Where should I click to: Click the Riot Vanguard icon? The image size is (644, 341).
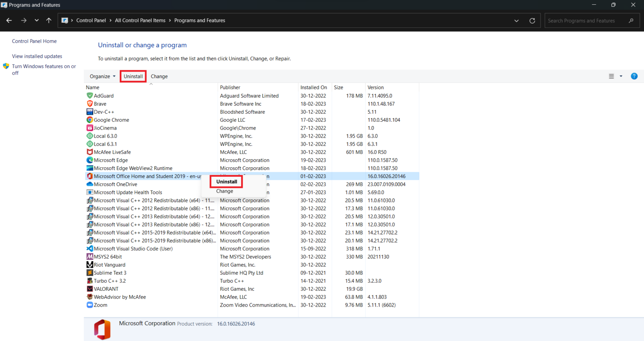click(x=90, y=265)
